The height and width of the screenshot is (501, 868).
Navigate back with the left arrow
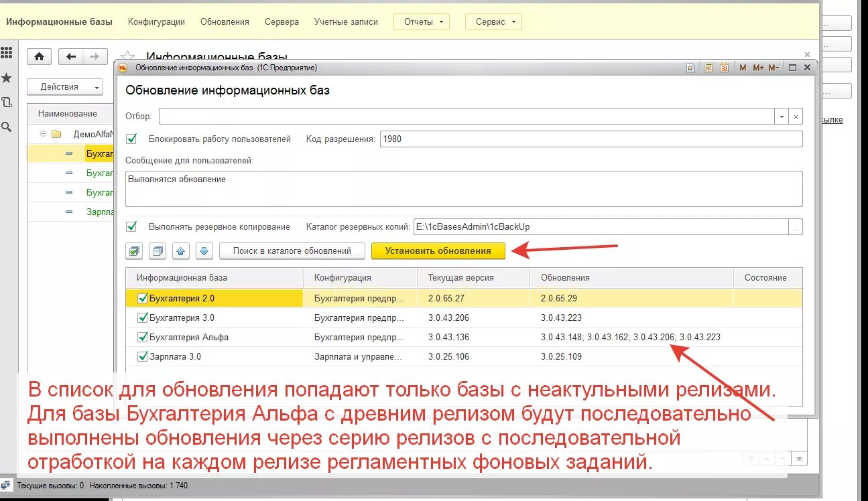[x=71, y=57]
